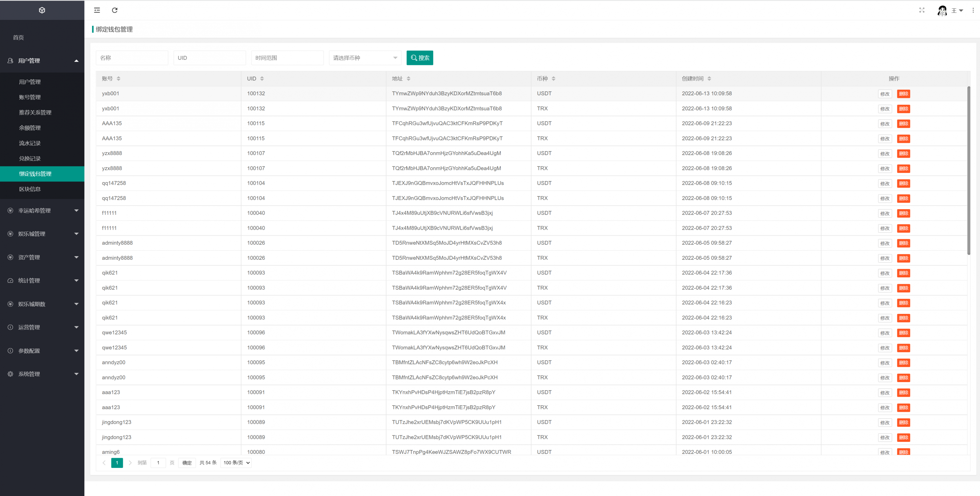Click the user avatar in the top right
The image size is (980, 496).
pos(942,11)
